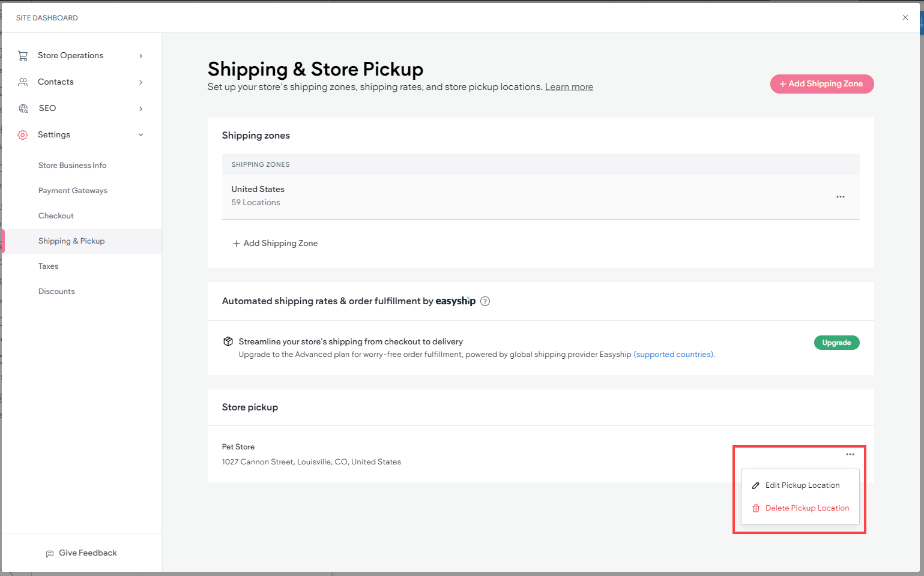Viewport: 924px width, 576px height.
Task: Click the pink Add Shipping Zone button
Action: point(822,84)
